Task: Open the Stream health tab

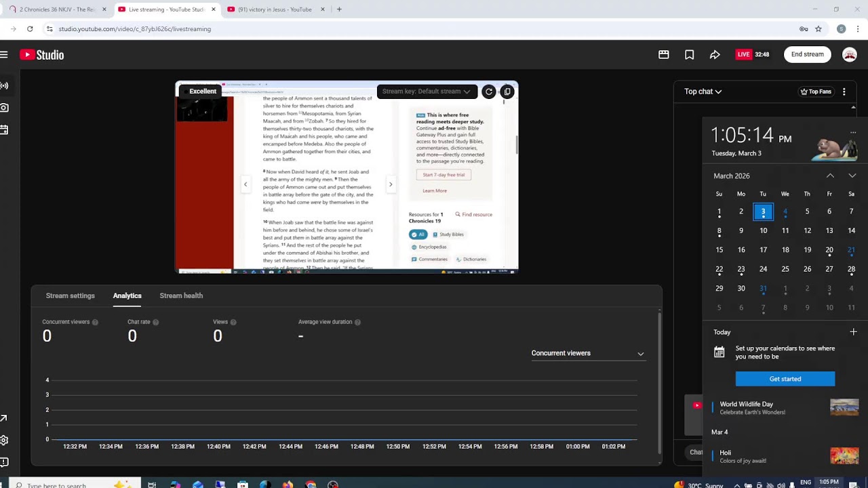Action: click(181, 296)
